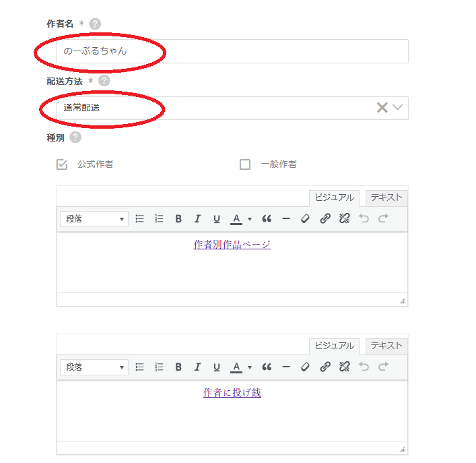Undo in second editor toolbar

[x=364, y=367]
